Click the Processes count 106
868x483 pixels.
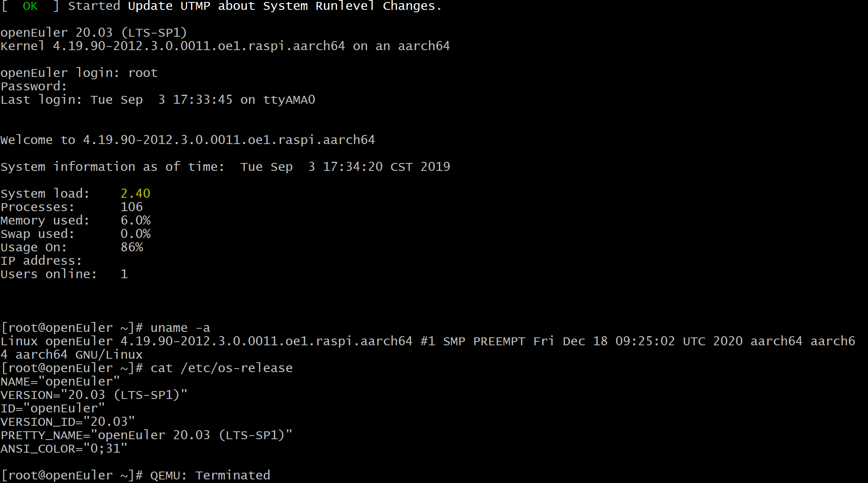click(131, 207)
